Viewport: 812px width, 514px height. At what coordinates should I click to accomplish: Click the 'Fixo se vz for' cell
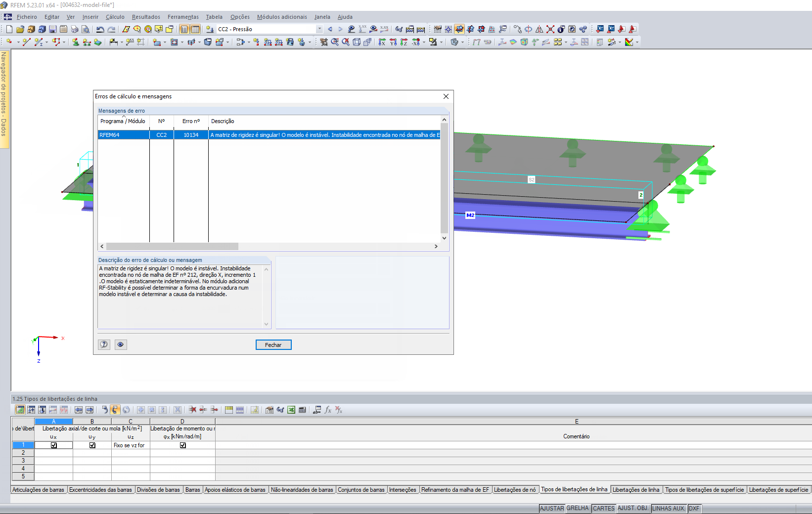click(x=131, y=445)
